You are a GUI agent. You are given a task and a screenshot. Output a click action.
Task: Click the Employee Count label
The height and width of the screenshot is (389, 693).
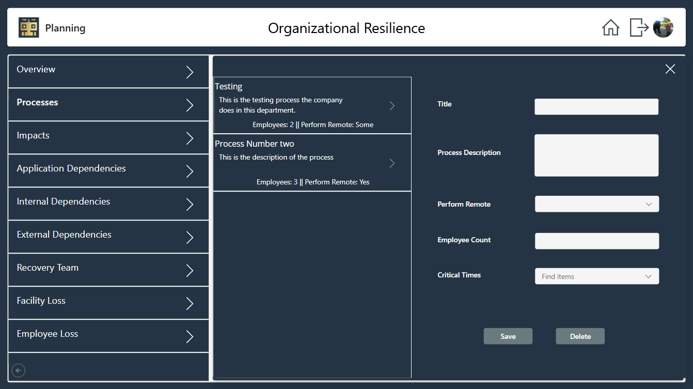point(464,240)
